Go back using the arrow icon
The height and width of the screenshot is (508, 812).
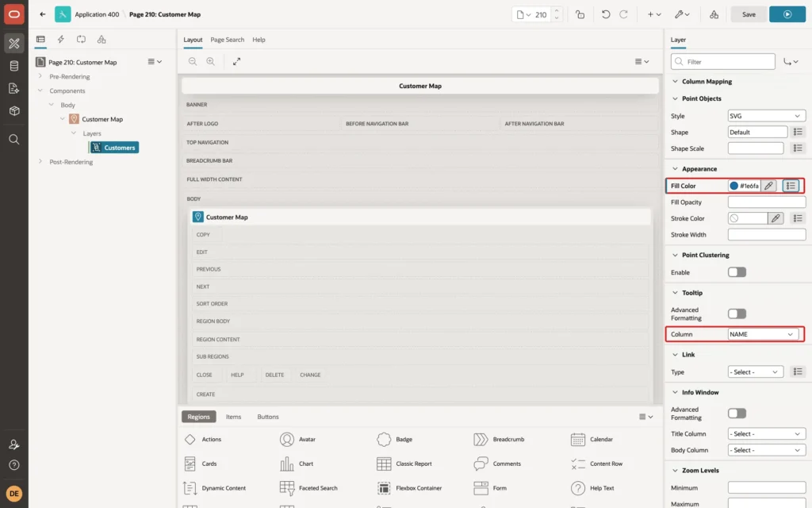pos(43,14)
